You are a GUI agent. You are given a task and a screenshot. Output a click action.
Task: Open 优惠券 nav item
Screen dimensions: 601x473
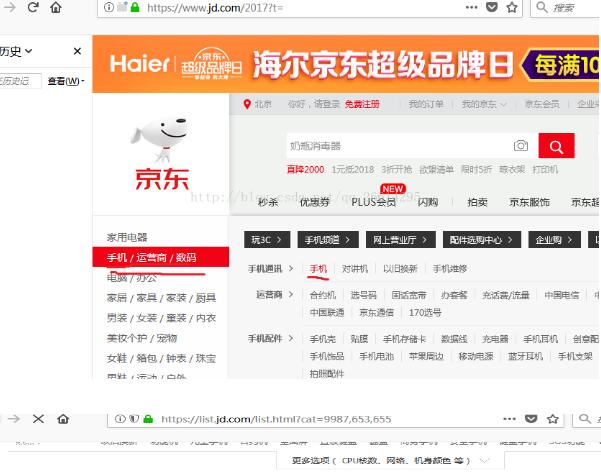(x=315, y=202)
